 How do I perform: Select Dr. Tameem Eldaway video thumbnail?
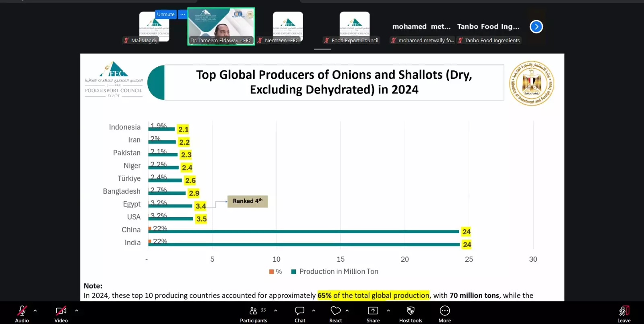tap(221, 27)
